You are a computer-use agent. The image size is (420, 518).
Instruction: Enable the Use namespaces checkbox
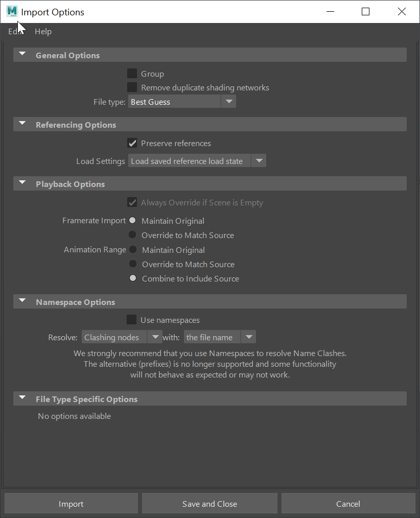point(132,320)
